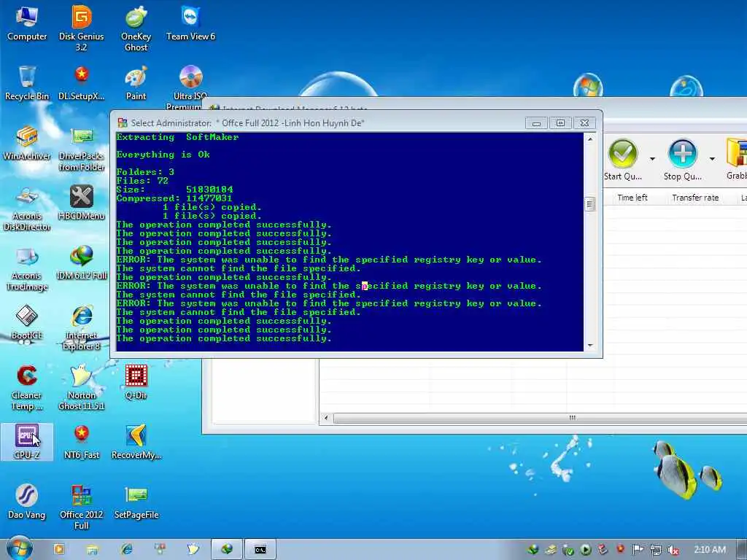Expand Start Queue dropdown arrow in IDM
Screen dimensions: 747x560
(652, 159)
